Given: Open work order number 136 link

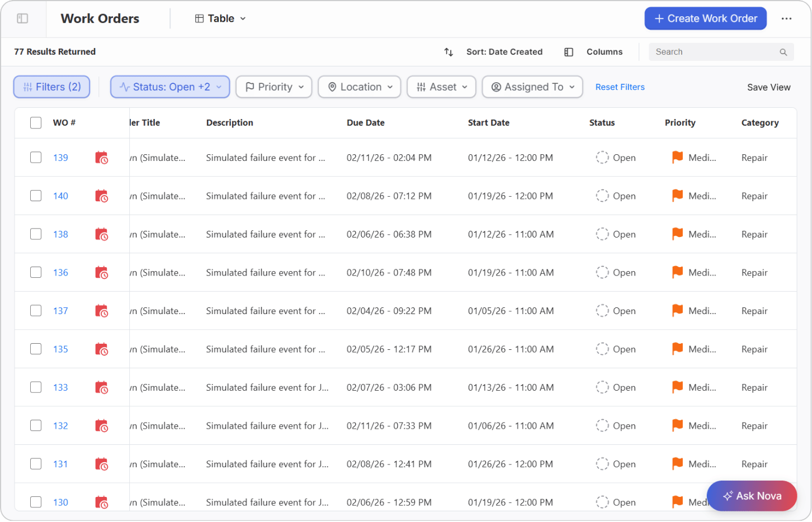Looking at the screenshot, I should coord(60,273).
